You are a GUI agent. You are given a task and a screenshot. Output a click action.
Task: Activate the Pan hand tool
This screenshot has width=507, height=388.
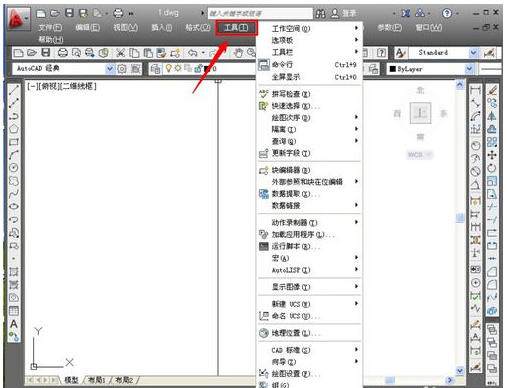[x=238, y=53]
